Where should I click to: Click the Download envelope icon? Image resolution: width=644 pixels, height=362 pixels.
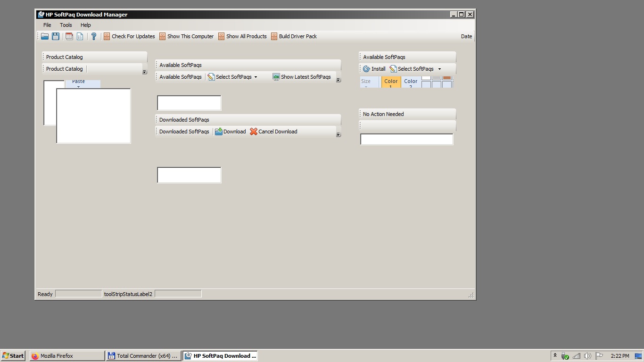[x=218, y=132]
